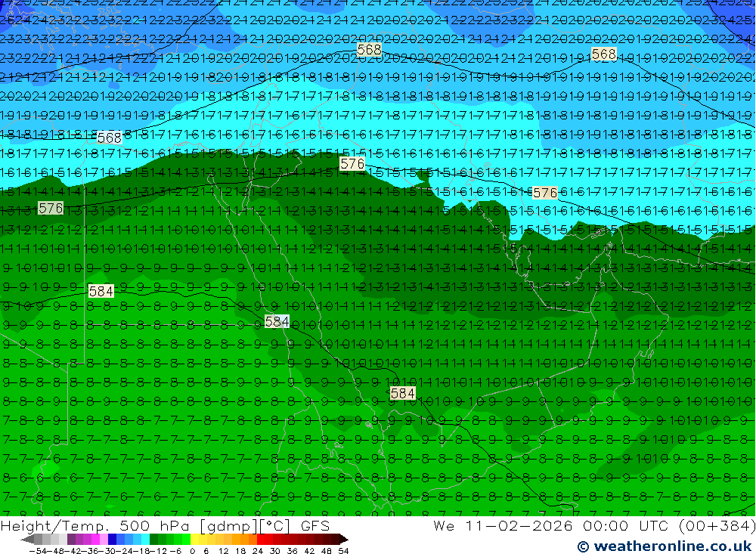Click the 576 contour label in the map center

point(352,164)
